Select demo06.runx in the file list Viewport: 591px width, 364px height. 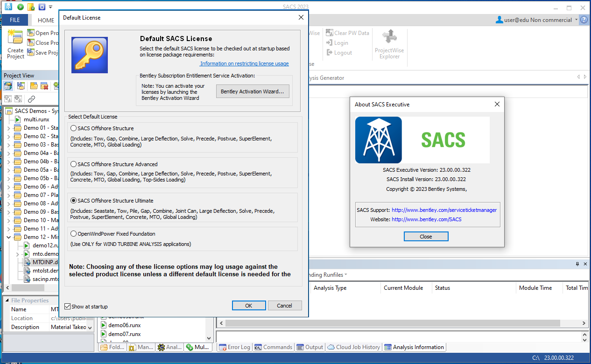click(124, 325)
